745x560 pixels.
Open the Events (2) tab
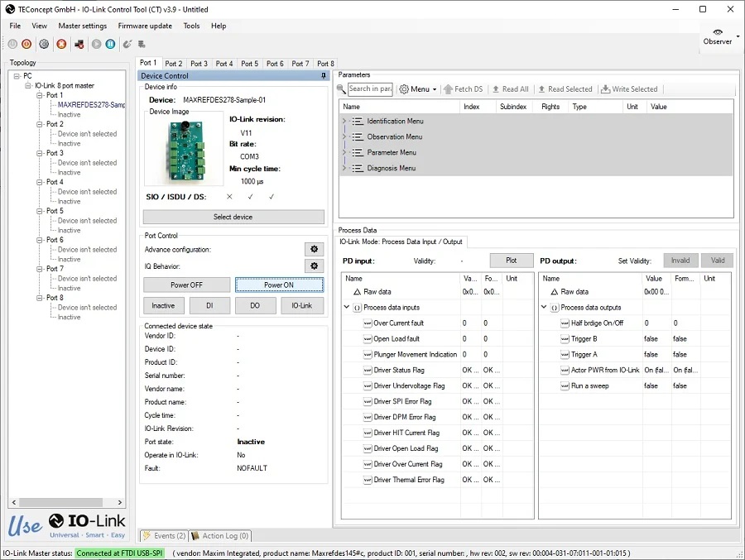pyautogui.click(x=165, y=536)
